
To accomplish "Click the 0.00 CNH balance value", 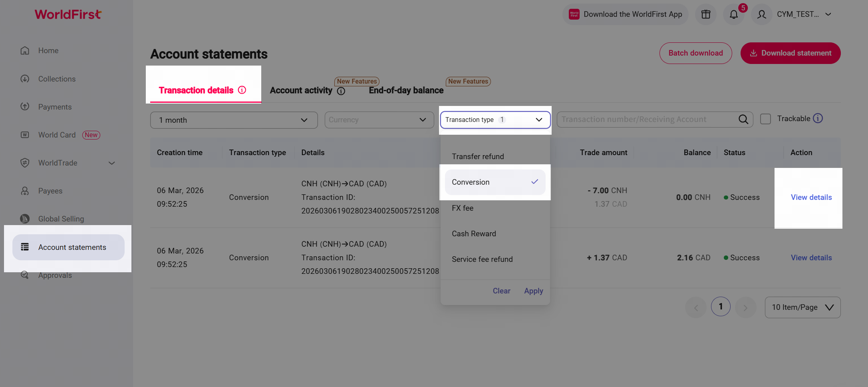I will (x=693, y=197).
